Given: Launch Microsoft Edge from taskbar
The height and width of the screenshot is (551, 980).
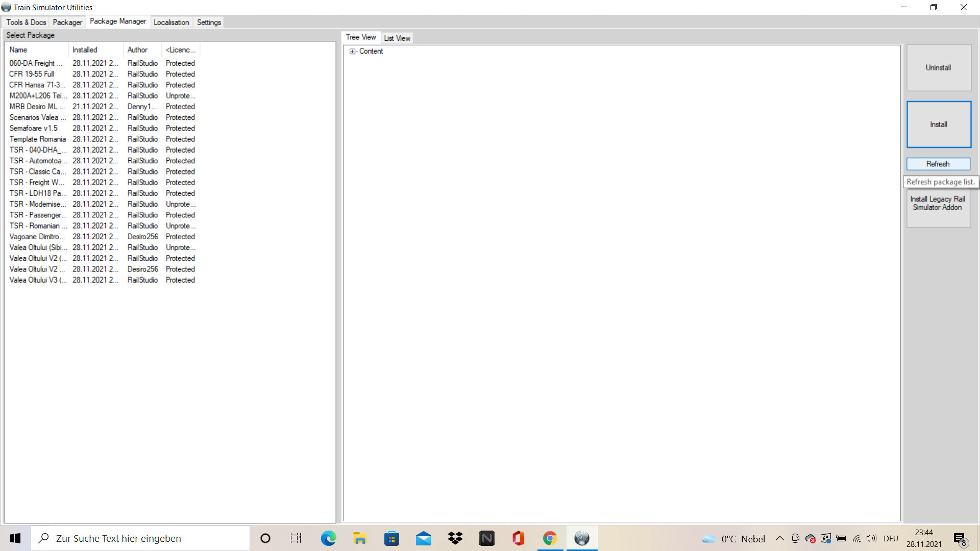Looking at the screenshot, I should point(328,538).
